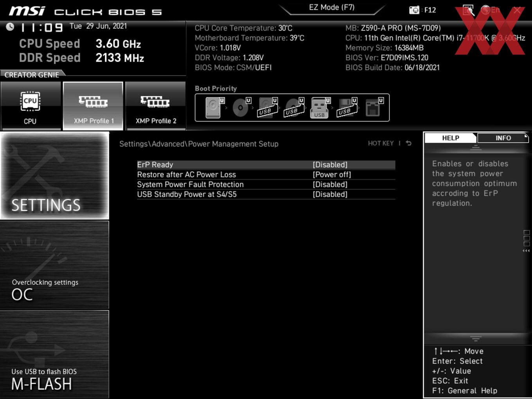Click the VCore 1.018V reading
The image size is (532, 399).
(218, 48)
